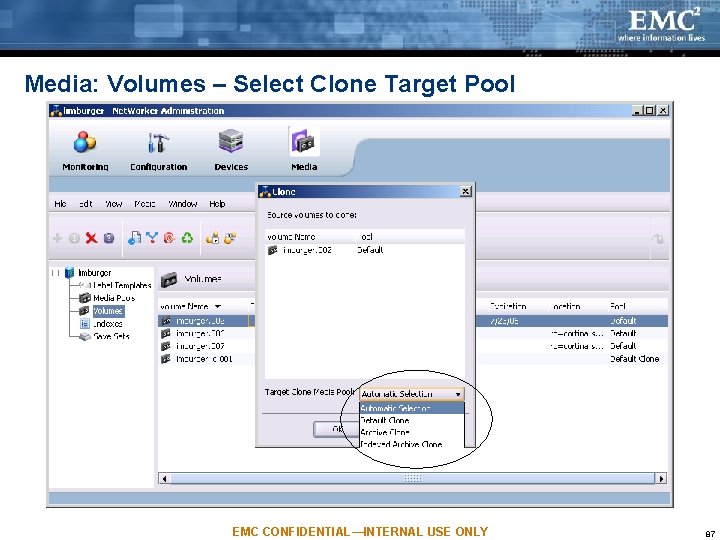Select the Volumes tree node
The image size is (720, 540).
coord(108,311)
